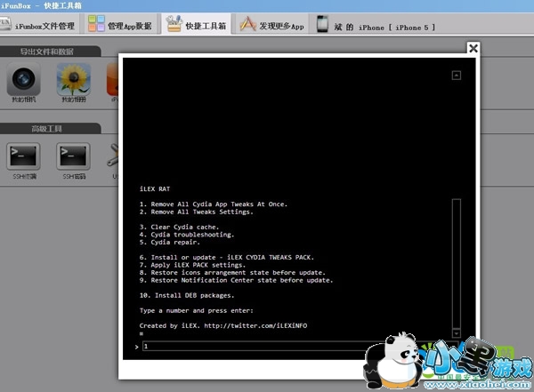This screenshot has width=534, height=392.
Task: Click the 高级工具 section header
Action: pos(48,129)
